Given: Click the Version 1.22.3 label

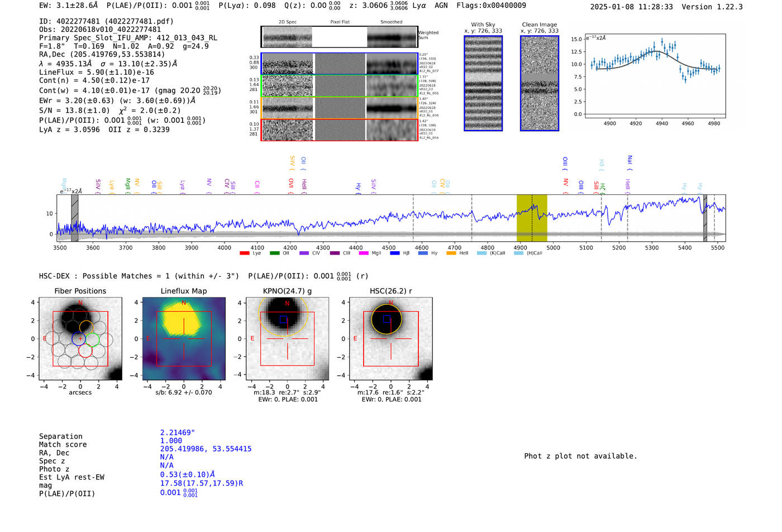Looking at the screenshot, I should tap(712, 7).
